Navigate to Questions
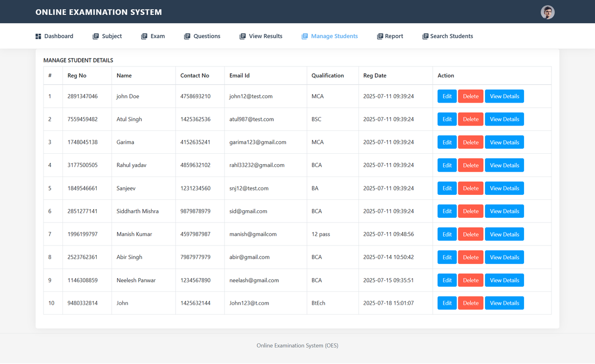The height and width of the screenshot is (364, 595). 202,36
